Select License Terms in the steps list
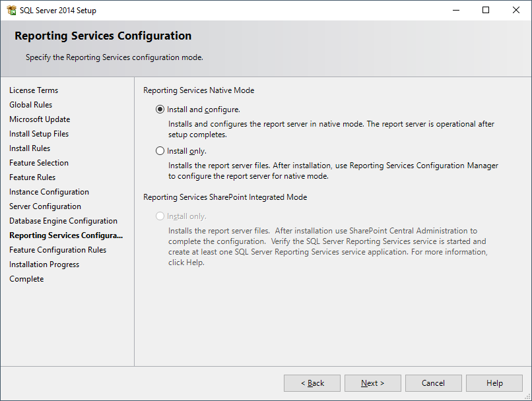 coord(34,90)
